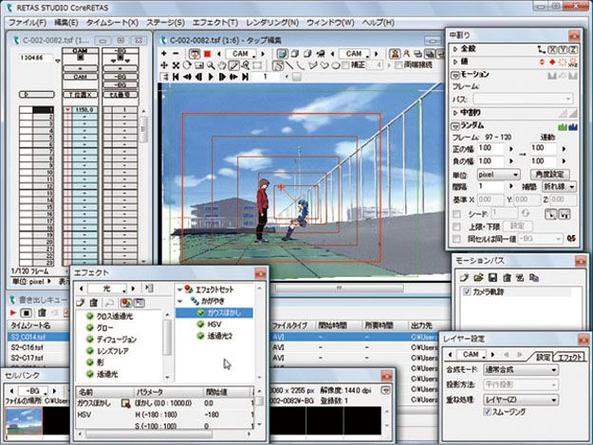Select S2-C16.tsf in export queue

pos(27,347)
